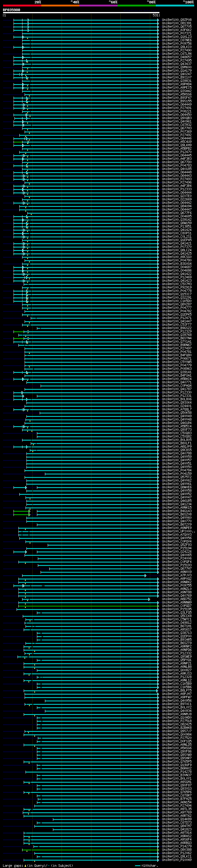Click the arrowhead ending the UniRef100_A8D752 alignment
The height and width of the screenshot is (868, 197).
(149, 599)
